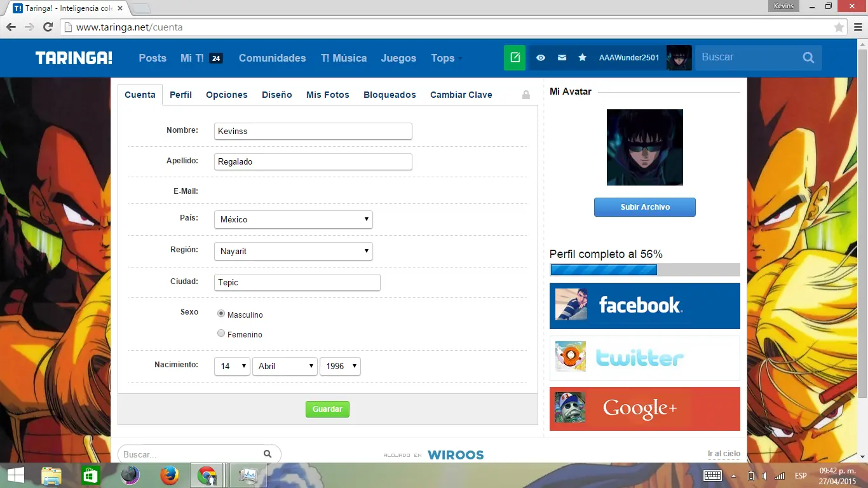
Task: Open the Chrome menu (hamburger icon)
Action: pos(857,27)
